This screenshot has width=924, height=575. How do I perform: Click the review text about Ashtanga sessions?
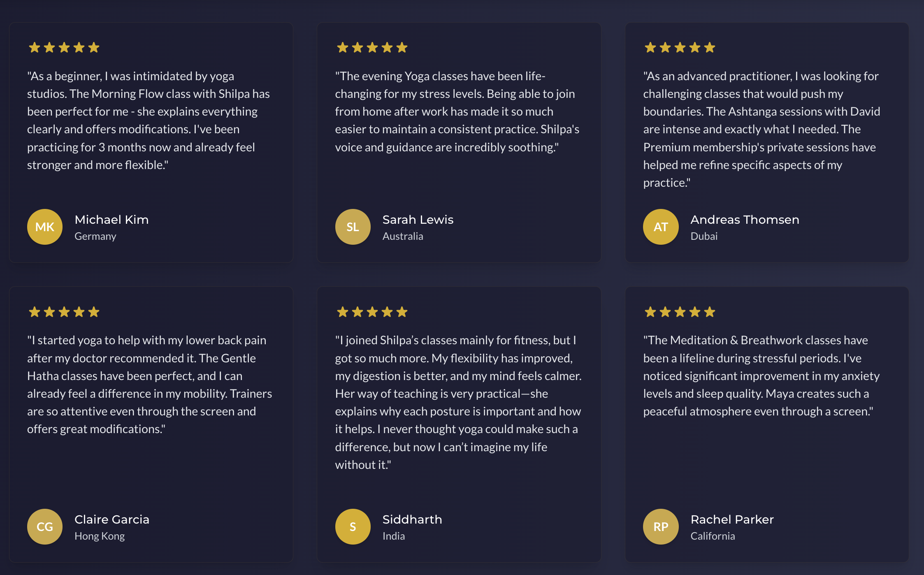click(761, 129)
